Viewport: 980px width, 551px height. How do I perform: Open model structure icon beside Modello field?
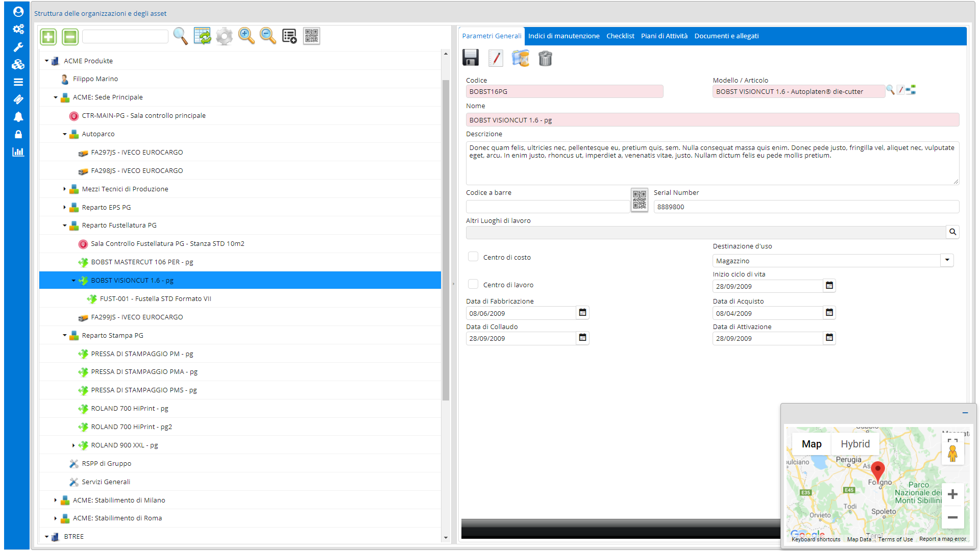coord(911,90)
